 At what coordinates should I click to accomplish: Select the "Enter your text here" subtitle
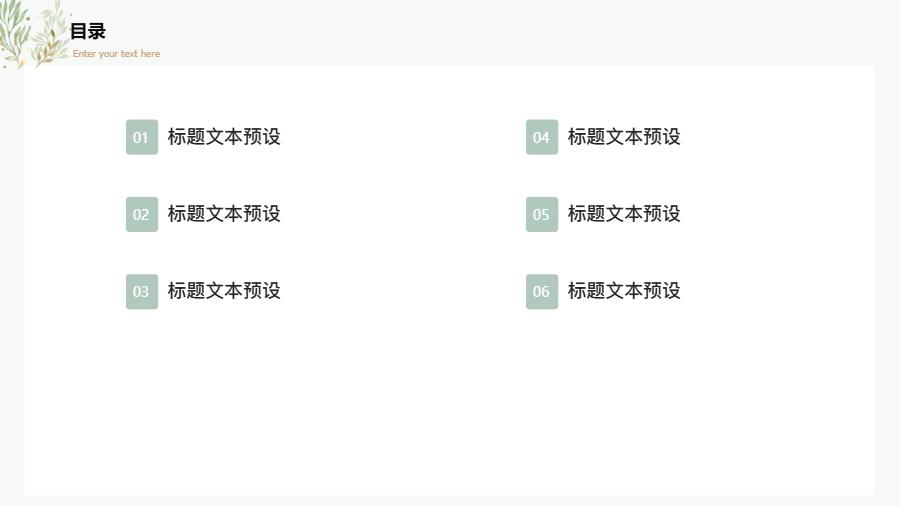pos(116,54)
